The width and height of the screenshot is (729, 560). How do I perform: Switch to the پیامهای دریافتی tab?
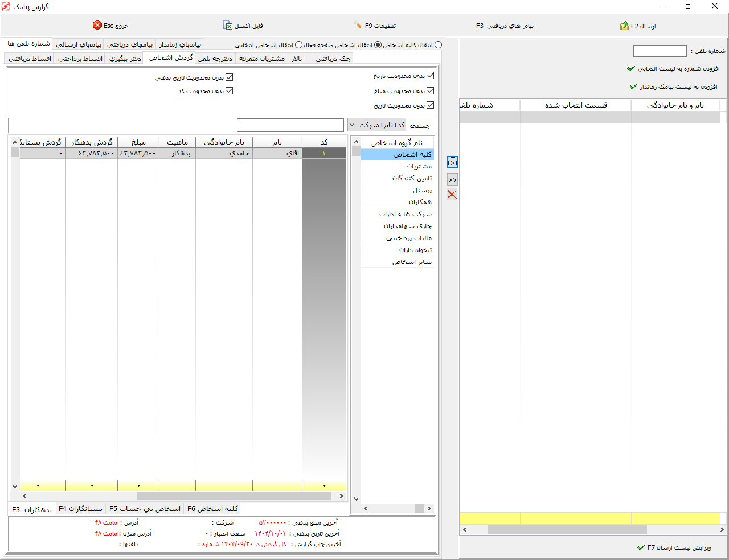pos(130,44)
